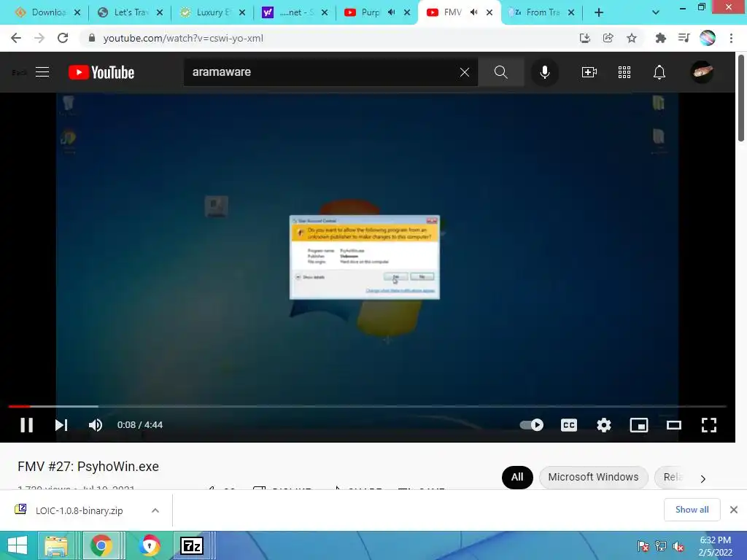747x560 pixels.
Task: Clear the search query text
Action: pyautogui.click(x=465, y=72)
